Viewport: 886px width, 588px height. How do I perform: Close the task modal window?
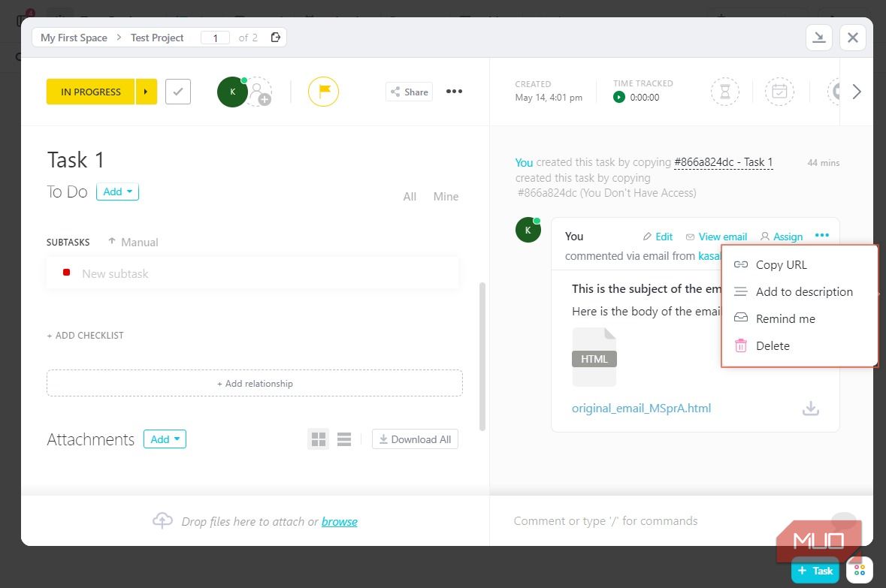853,38
